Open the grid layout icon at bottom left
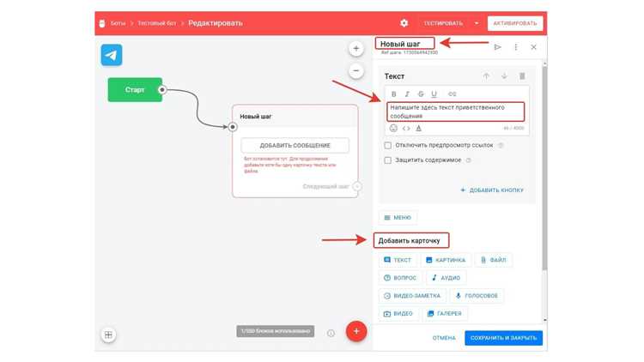Screen dimensions: 644x362 coord(108,335)
